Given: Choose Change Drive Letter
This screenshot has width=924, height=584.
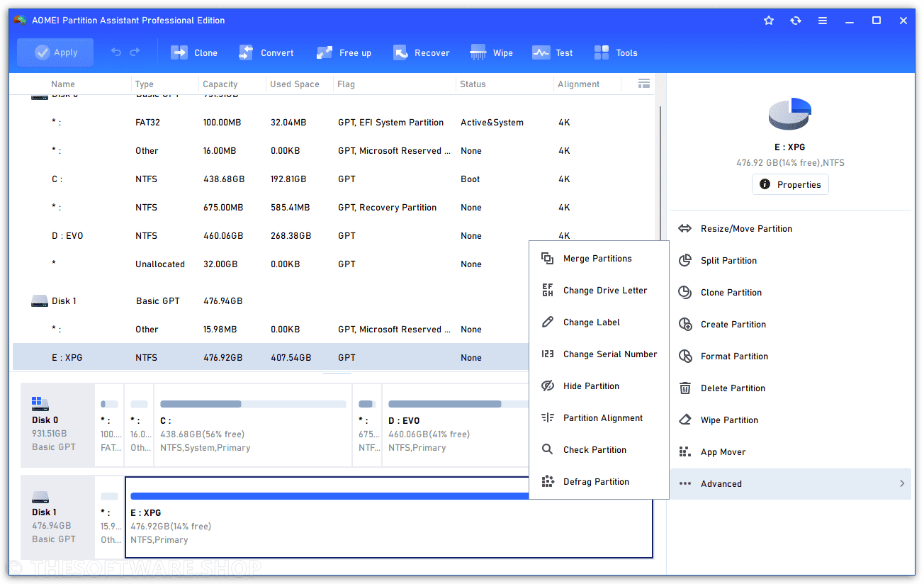Looking at the screenshot, I should click(599, 291).
